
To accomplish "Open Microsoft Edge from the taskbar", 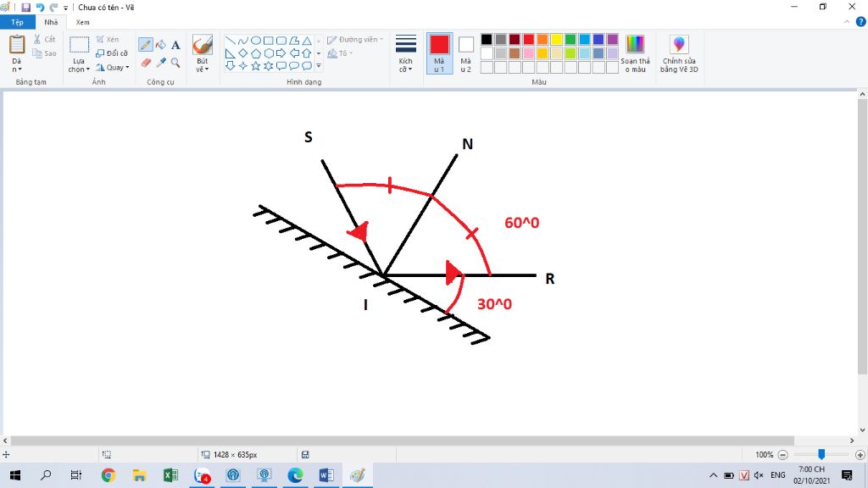I will point(295,475).
